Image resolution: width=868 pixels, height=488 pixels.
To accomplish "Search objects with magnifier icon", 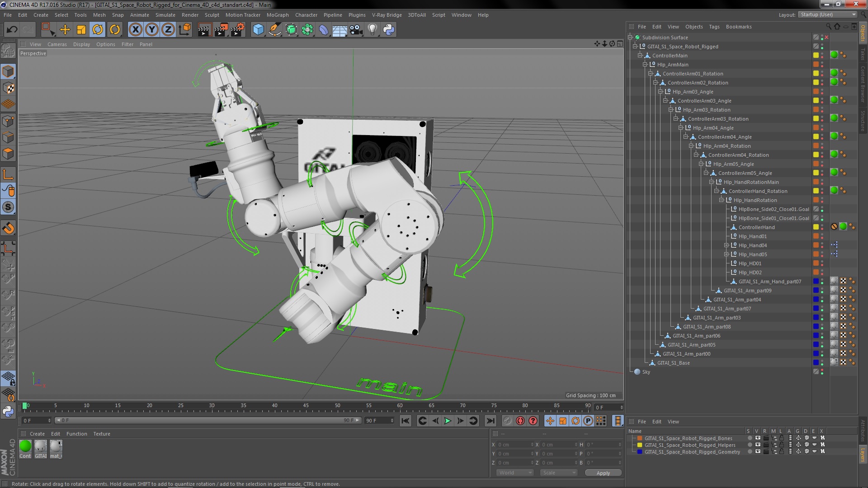I will [829, 27].
